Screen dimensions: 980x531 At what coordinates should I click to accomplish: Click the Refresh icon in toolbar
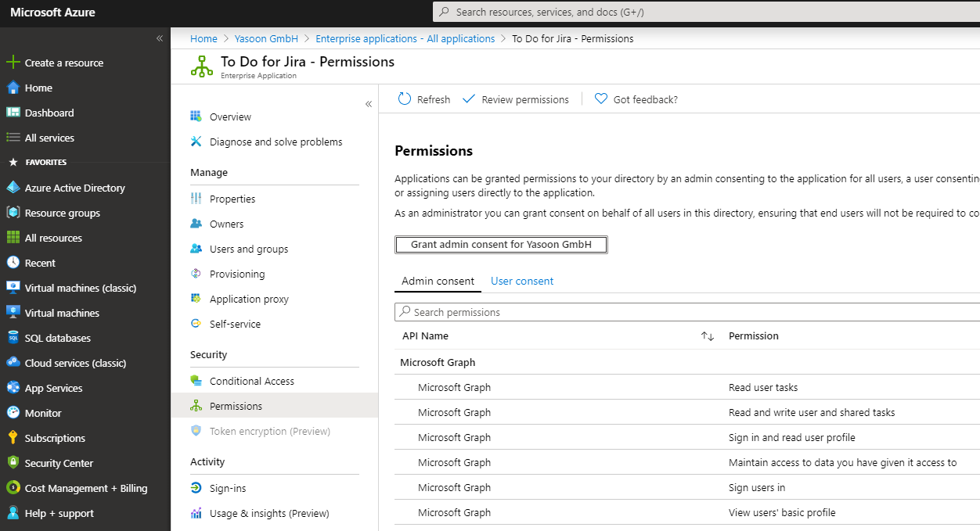[x=405, y=99]
